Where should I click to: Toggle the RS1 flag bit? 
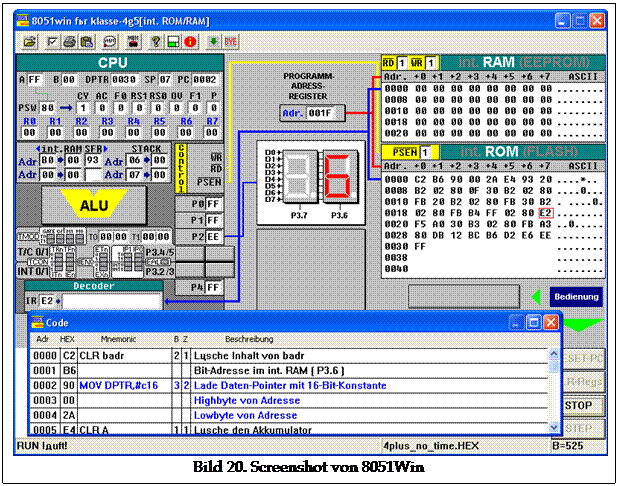click(x=140, y=108)
